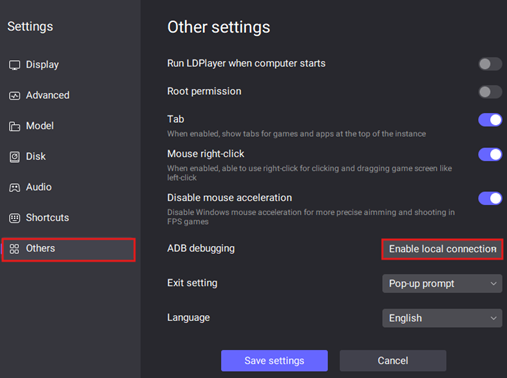Disable the Tab toggle
Image resolution: width=507 pixels, height=378 pixels.
coord(490,120)
